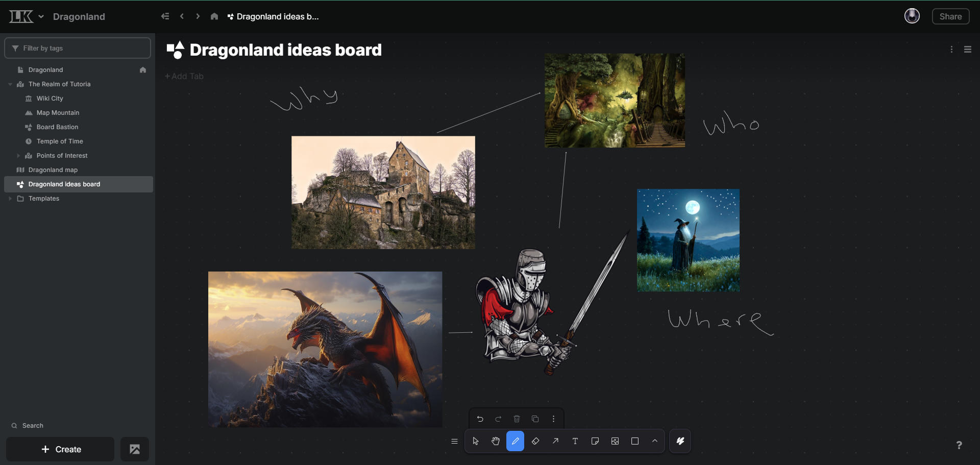Choose the text tool on the canvas toolbar
980x465 pixels.
click(x=575, y=441)
